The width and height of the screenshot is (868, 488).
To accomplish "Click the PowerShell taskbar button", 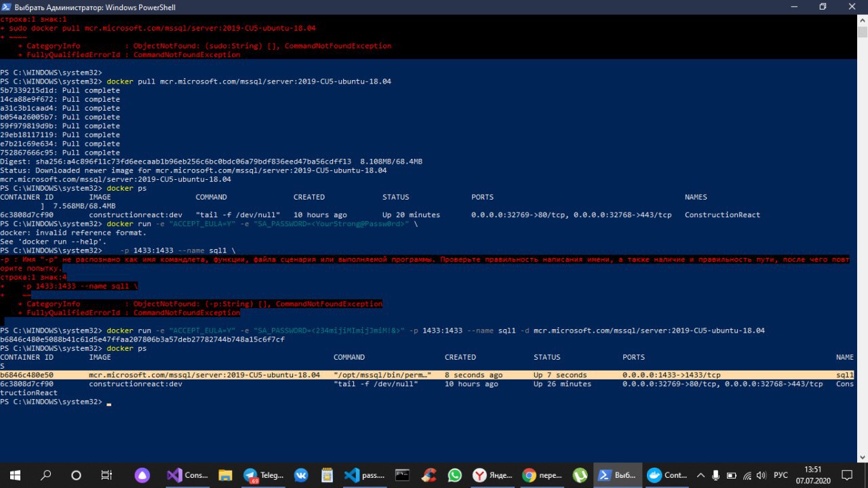I will [x=618, y=475].
